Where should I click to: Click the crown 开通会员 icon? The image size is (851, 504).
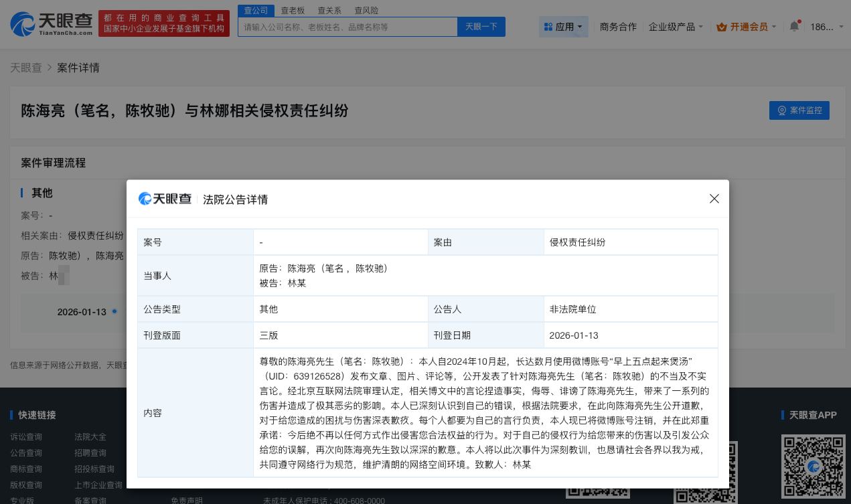pos(722,27)
